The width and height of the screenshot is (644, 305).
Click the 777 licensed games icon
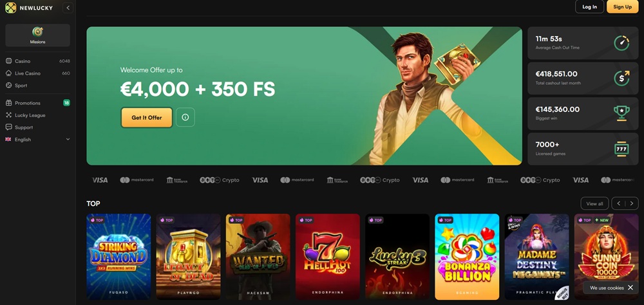[621, 149]
